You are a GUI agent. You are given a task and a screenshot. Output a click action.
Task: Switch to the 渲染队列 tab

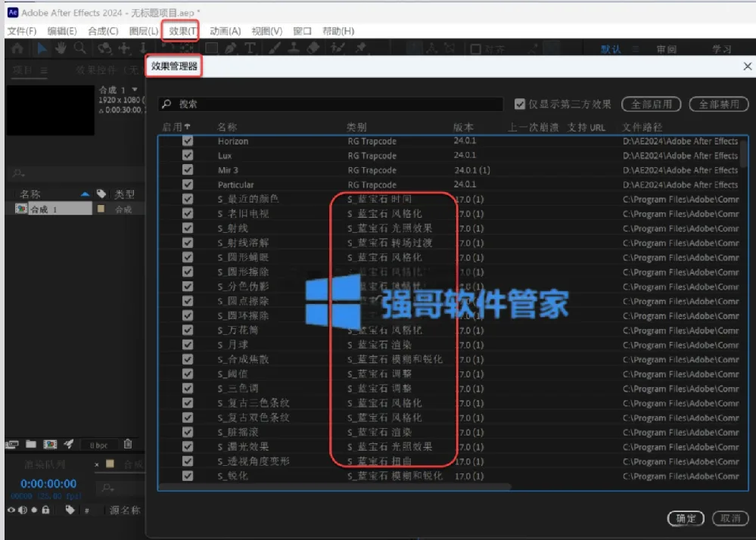tap(45, 464)
